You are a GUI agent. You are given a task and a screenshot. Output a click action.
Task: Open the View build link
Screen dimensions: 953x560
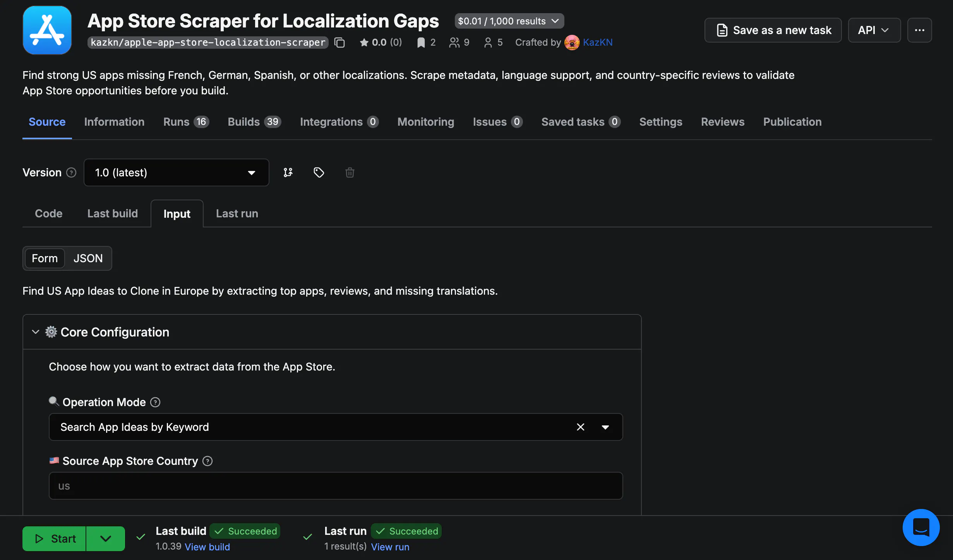tap(207, 547)
